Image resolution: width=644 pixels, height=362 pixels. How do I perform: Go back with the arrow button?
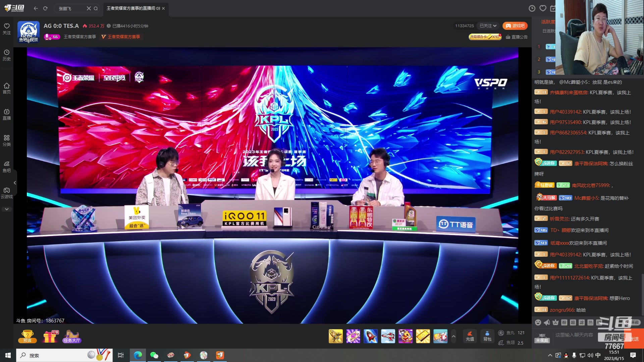point(36,8)
